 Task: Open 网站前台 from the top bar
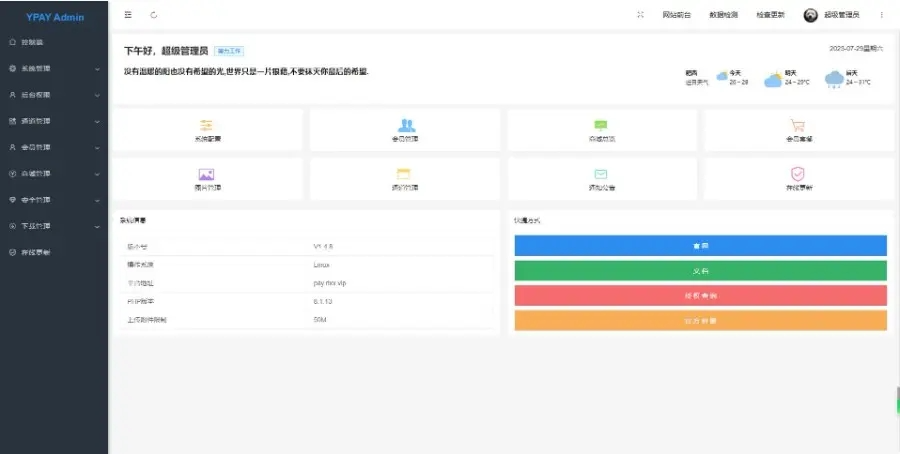click(x=676, y=15)
